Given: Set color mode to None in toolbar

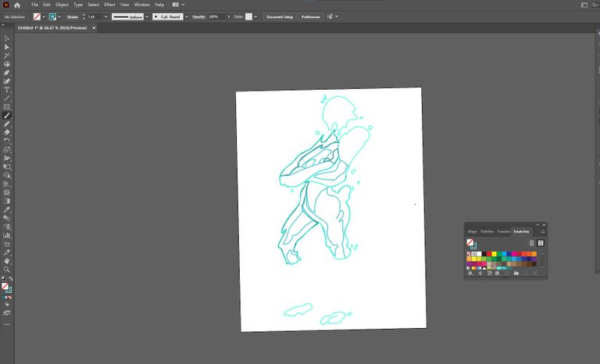Looking at the screenshot, I should 10,298.
